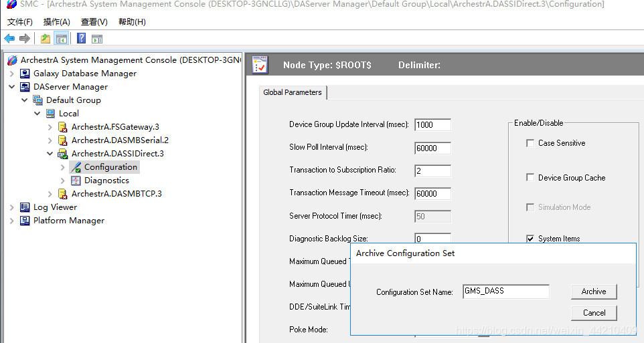Click the Forward arrow toolbar icon

pyautogui.click(x=25, y=39)
